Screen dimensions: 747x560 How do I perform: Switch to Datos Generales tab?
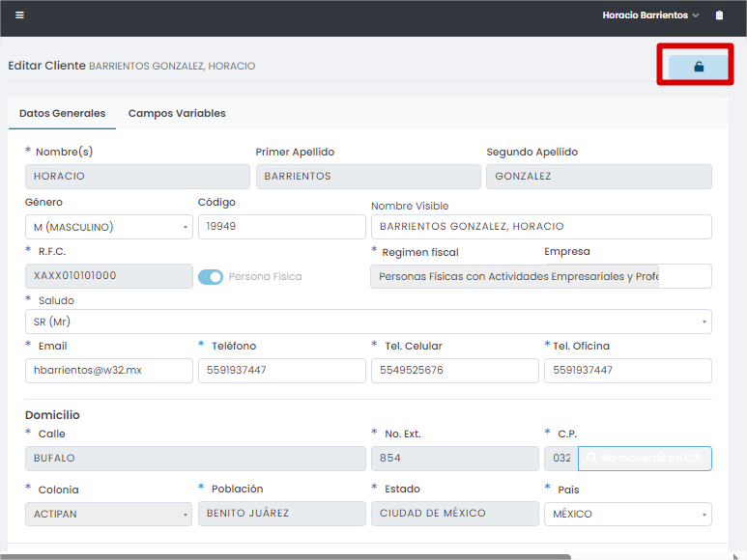coord(63,113)
